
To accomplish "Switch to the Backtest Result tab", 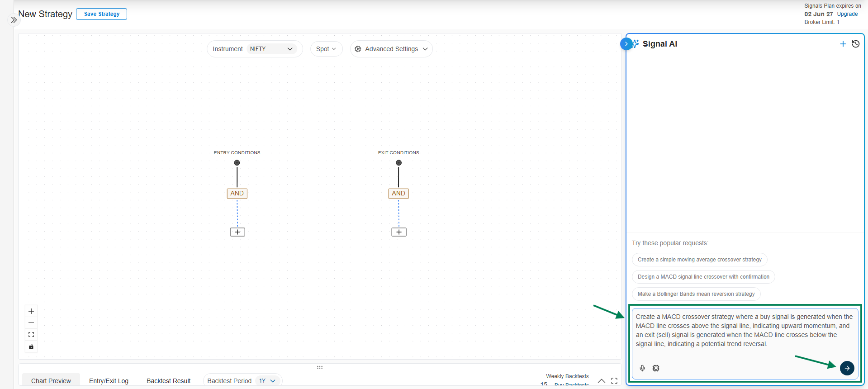I will (168, 381).
